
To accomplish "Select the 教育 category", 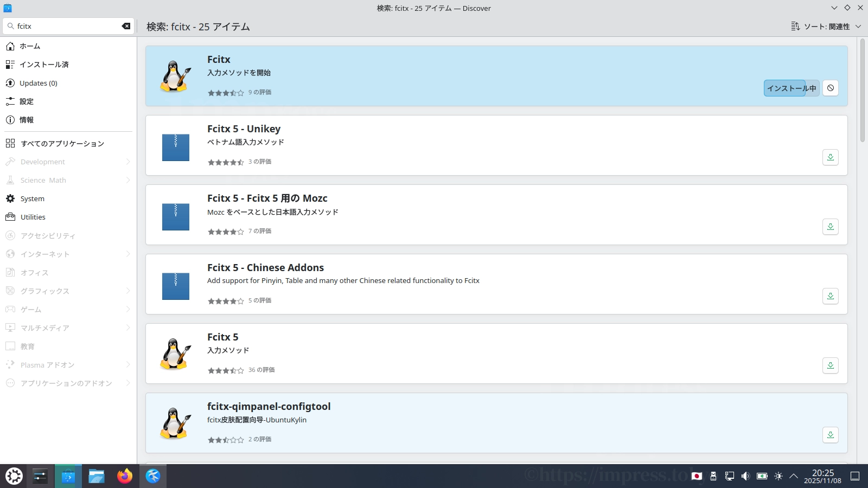I will point(68,346).
